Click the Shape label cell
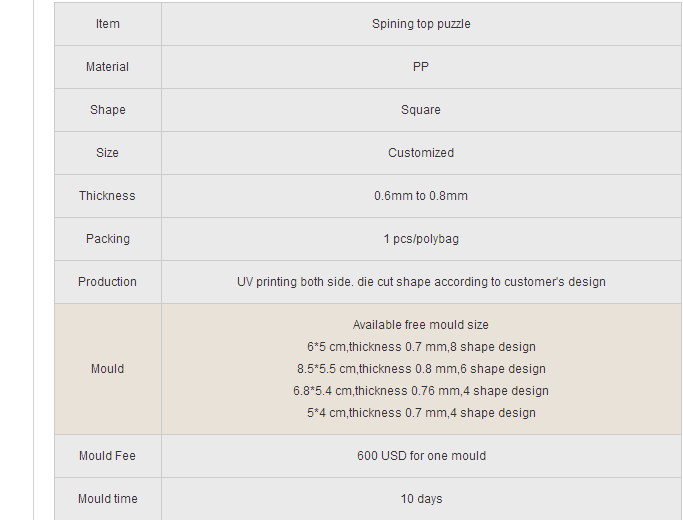The image size is (683, 520). (x=108, y=110)
